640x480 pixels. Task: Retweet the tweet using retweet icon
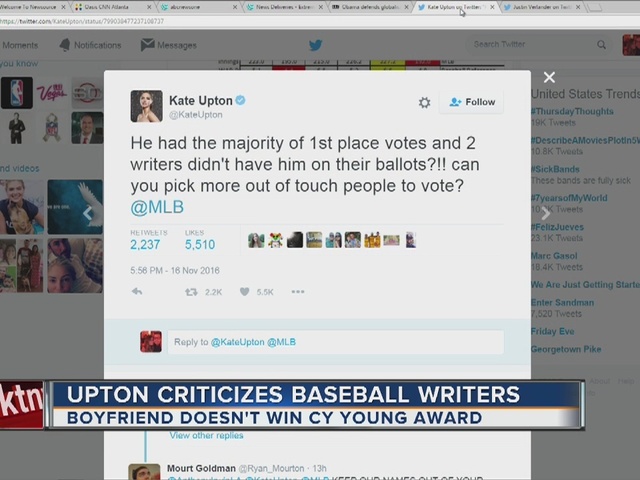191,292
